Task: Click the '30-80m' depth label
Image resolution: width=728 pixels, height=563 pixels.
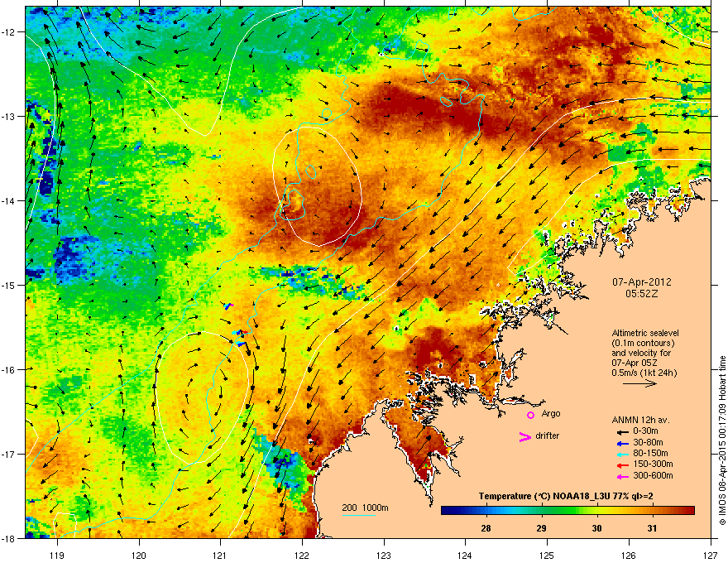Action: coord(648,442)
